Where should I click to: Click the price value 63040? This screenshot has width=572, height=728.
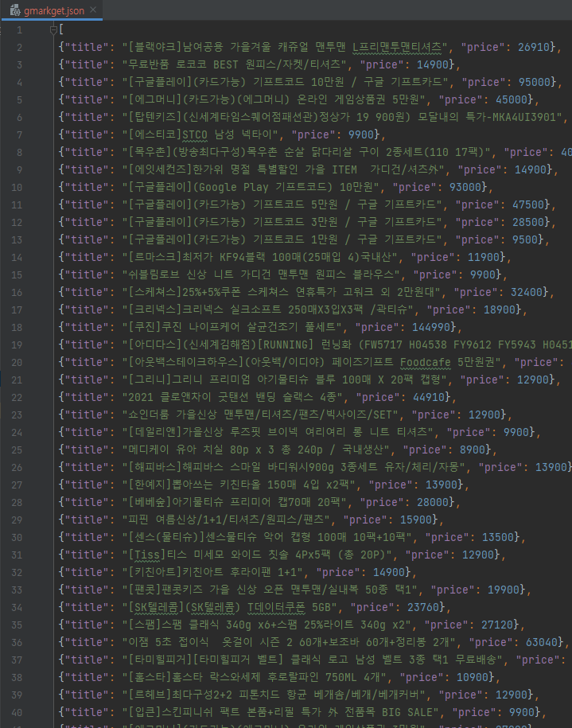click(x=541, y=643)
